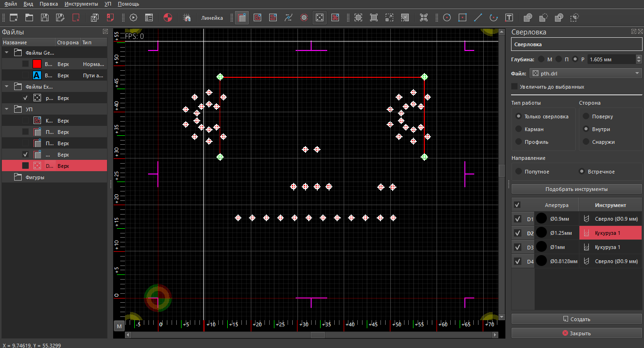Choose 'Попутное' direction radio
The image size is (644, 348).
519,172
